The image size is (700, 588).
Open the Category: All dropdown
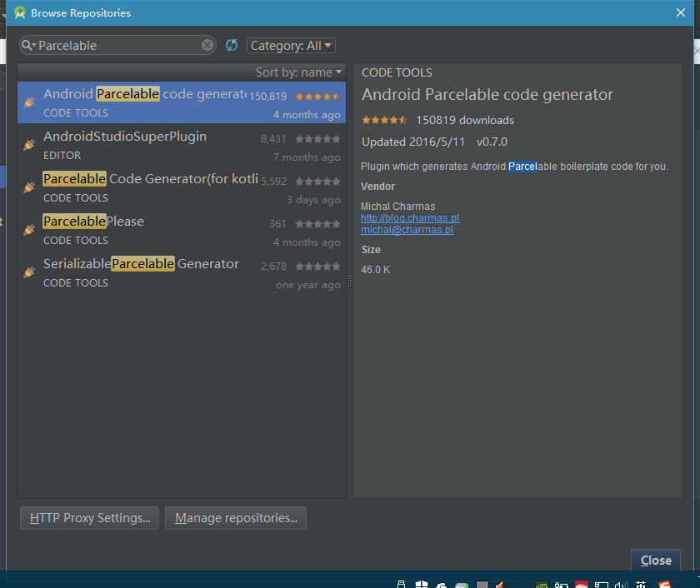click(291, 46)
